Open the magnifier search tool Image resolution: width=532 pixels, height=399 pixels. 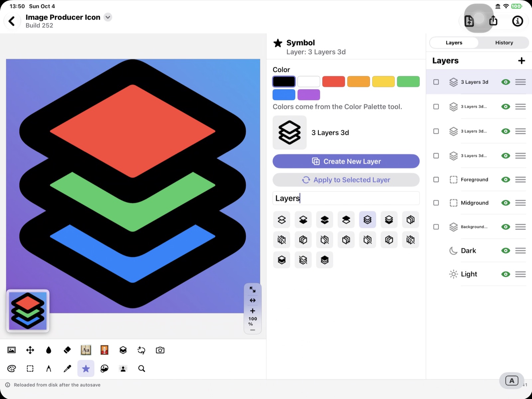142,368
